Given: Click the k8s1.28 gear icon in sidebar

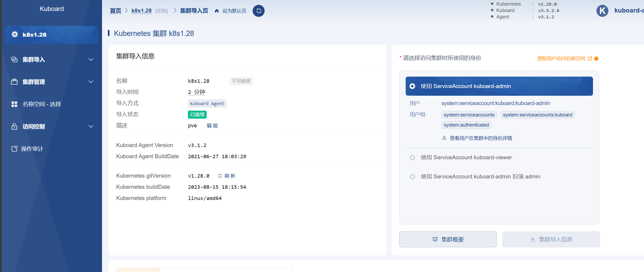Looking at the screenshot, I should (15, 34).
